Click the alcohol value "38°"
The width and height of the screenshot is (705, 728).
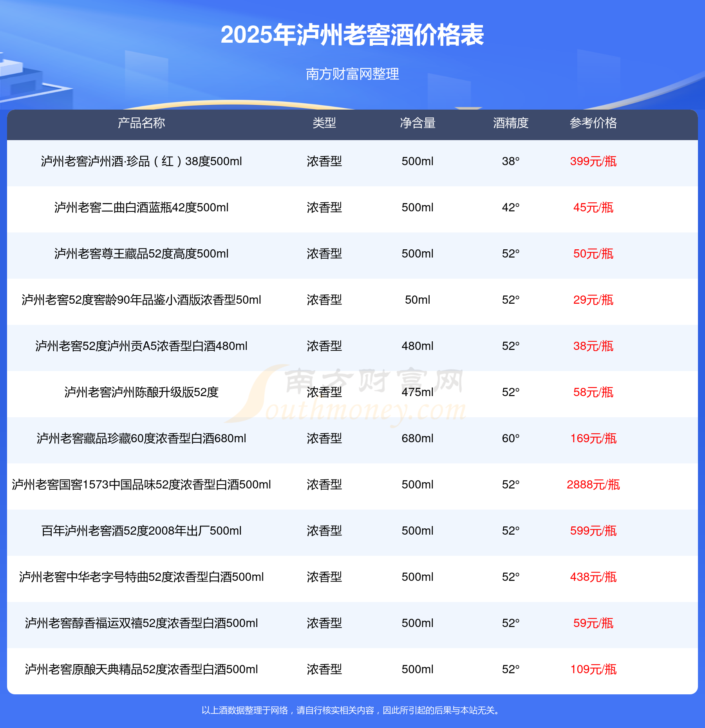click(511, 161)
